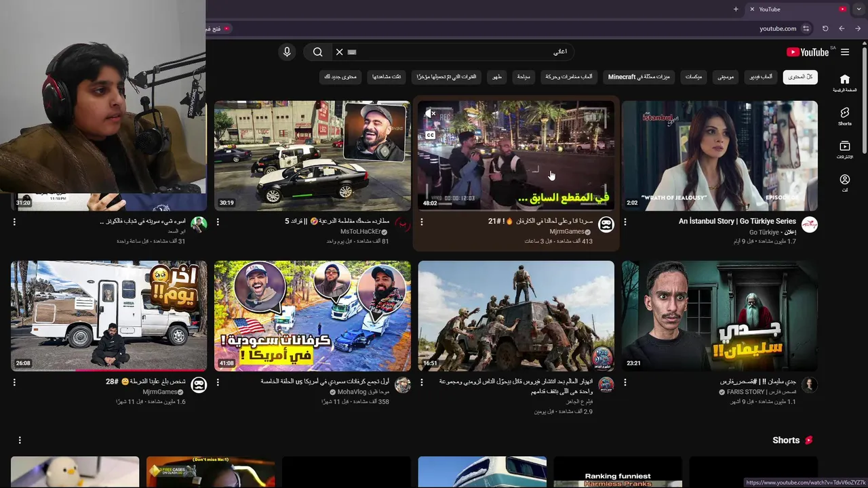
Task: Open options menu for MohaVlog video
Action: (x=218, y=382)
